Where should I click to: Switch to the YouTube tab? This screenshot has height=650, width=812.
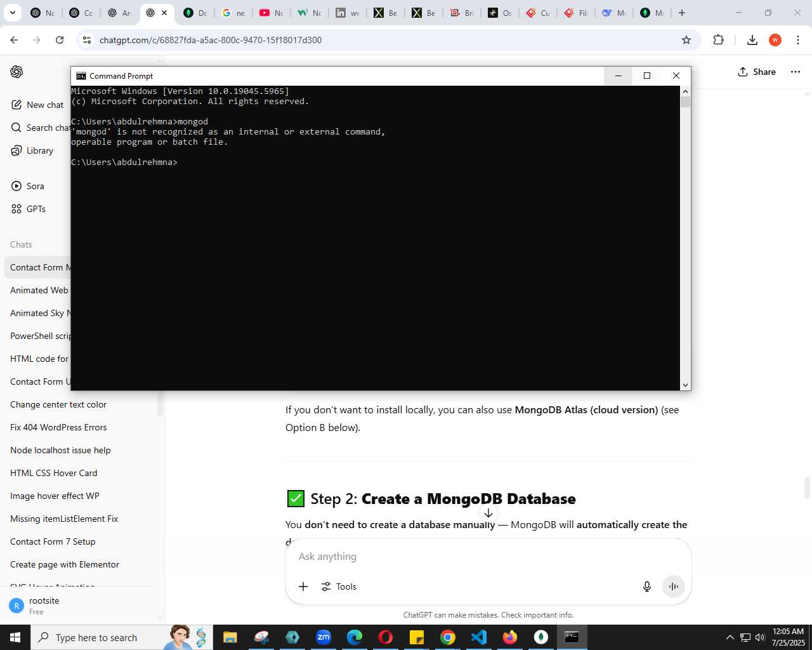click(271, 13)
